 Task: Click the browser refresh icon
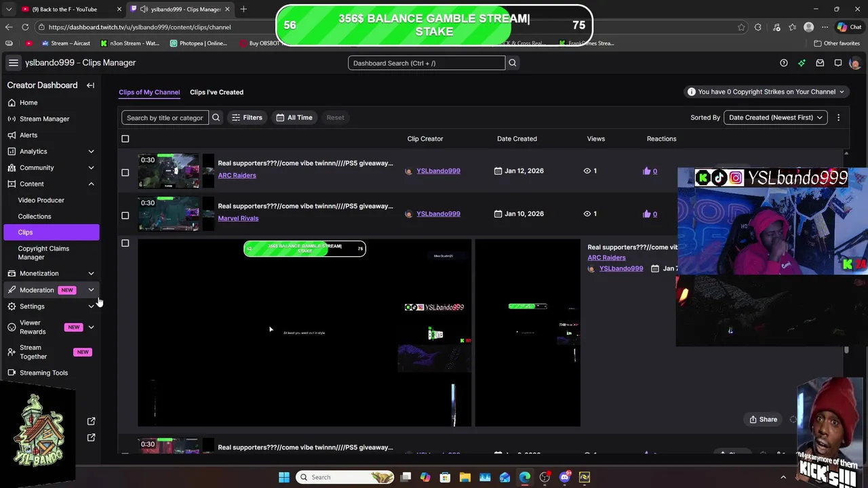pos(25,27)
